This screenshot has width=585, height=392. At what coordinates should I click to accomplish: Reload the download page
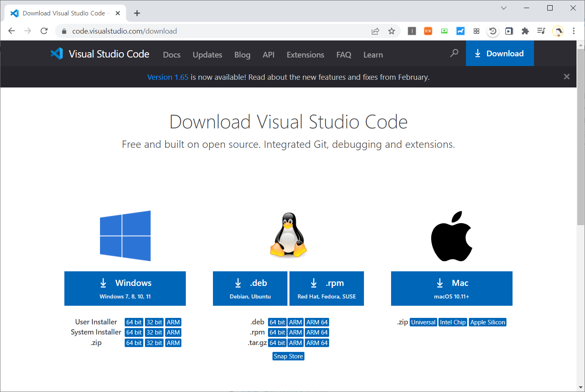pos(44,31)
